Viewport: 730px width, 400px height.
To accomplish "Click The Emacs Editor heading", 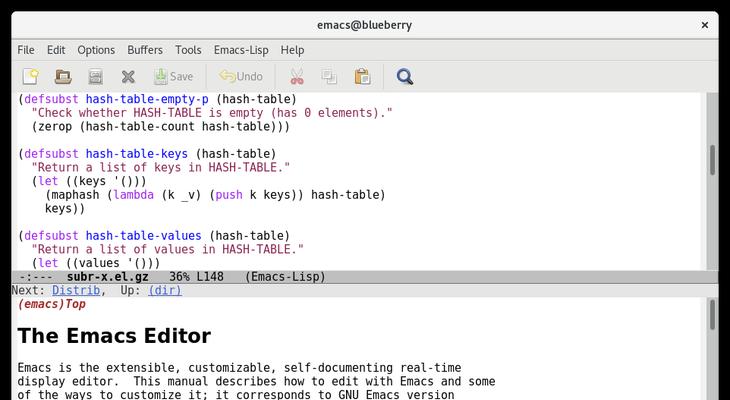I will click(x=114, y=336).
